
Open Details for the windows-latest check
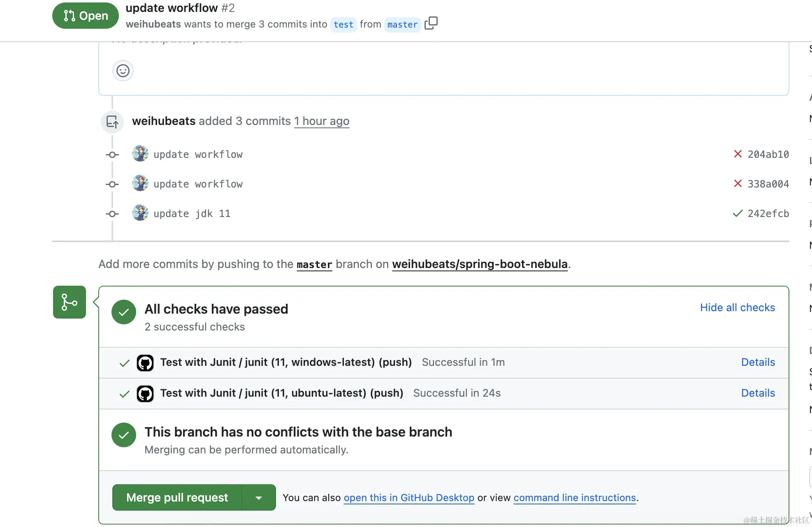pyautogui.click(x=758, y=362)
